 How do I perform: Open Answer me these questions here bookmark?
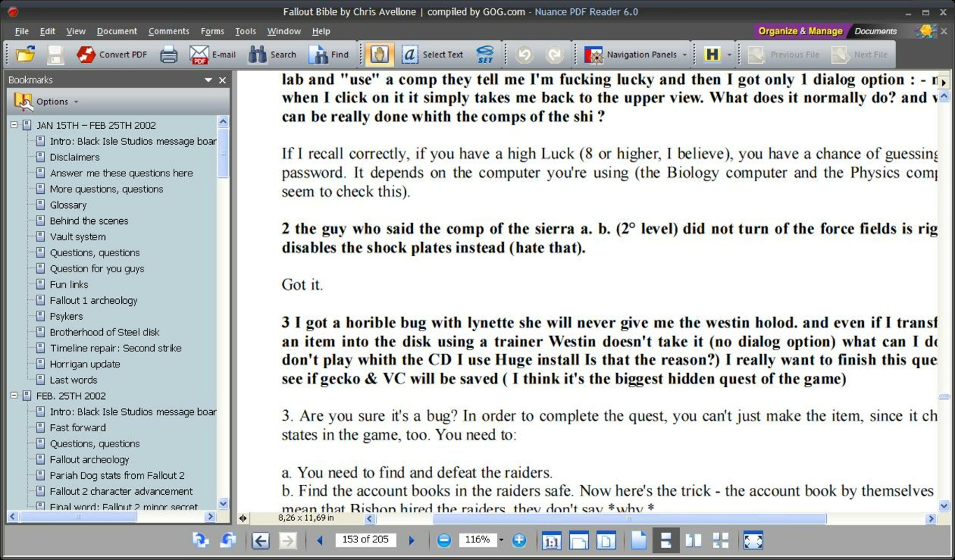121,173
